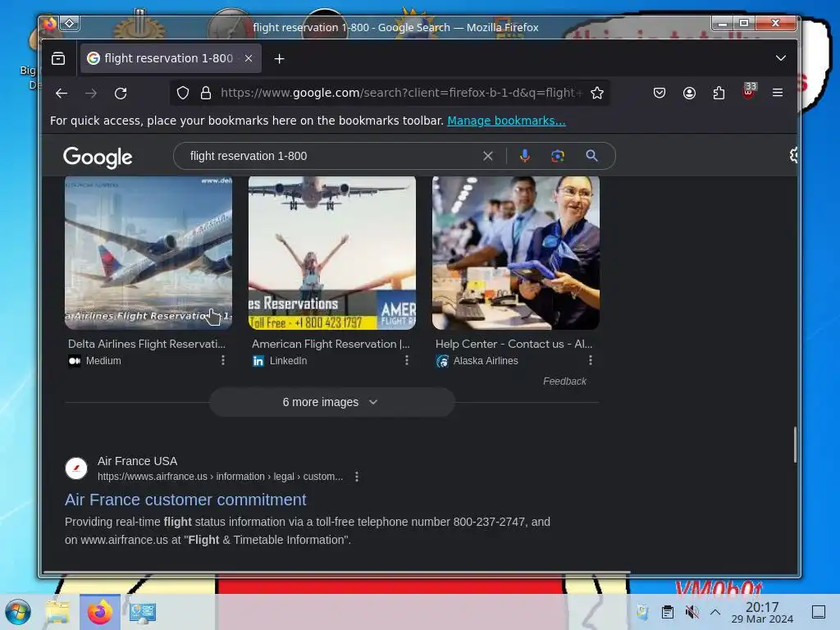This screenshot has width=840, height=630.
Task: Open Delta Airlines Flight Reservati... title
Action: (x=147, y=344)
